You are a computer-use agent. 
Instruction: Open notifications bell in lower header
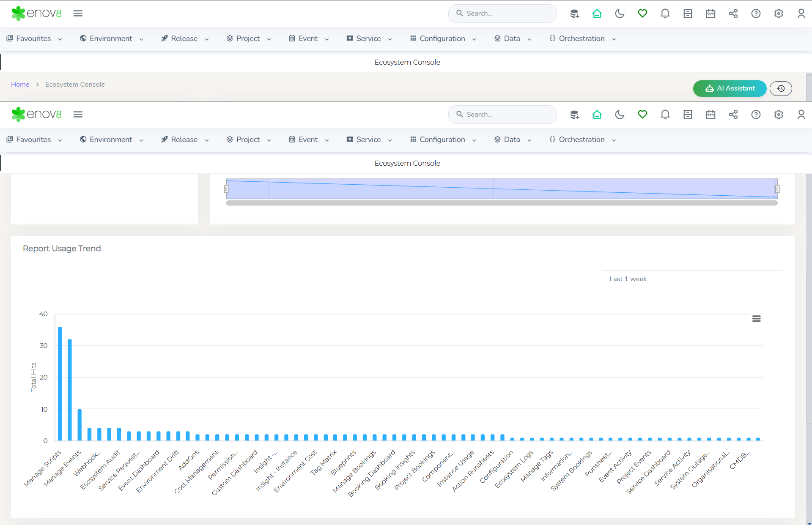click(665, 115)
